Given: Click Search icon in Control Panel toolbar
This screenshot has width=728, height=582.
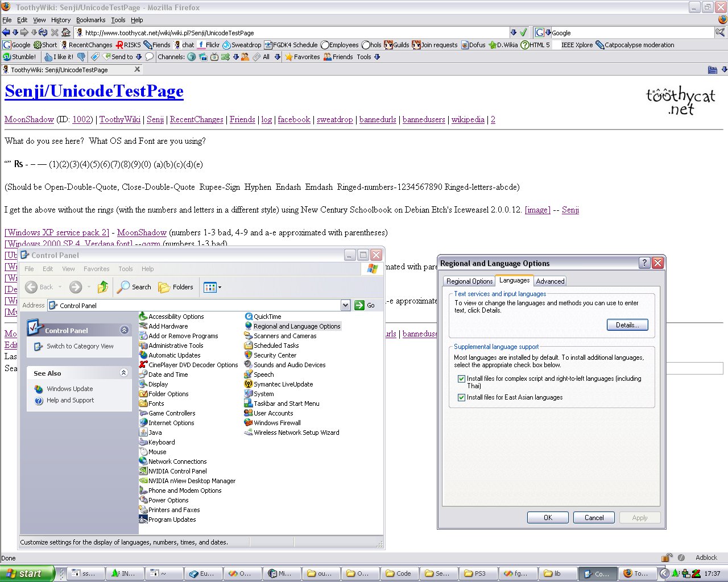Looking at the screenshot, I should [x=123, y=287].
